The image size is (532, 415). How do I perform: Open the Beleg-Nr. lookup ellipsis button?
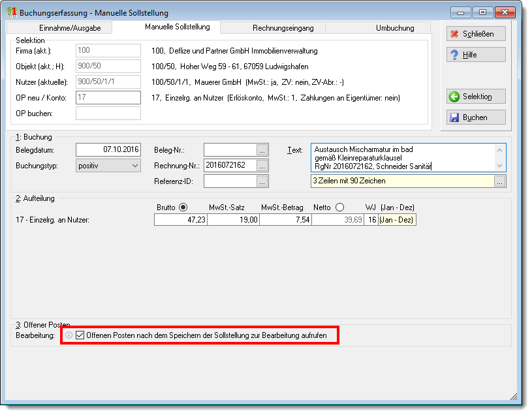(x=262, y=150)
